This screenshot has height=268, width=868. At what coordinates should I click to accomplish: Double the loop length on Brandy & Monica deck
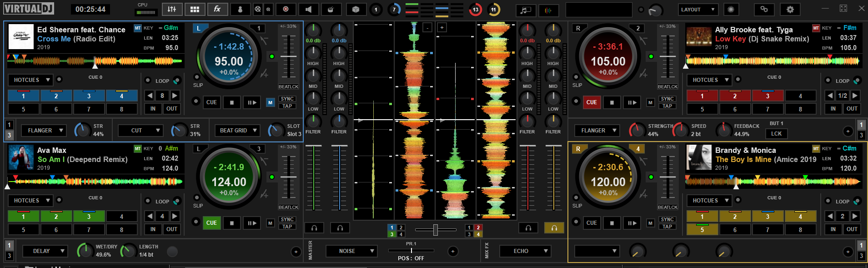coord(855,216)
